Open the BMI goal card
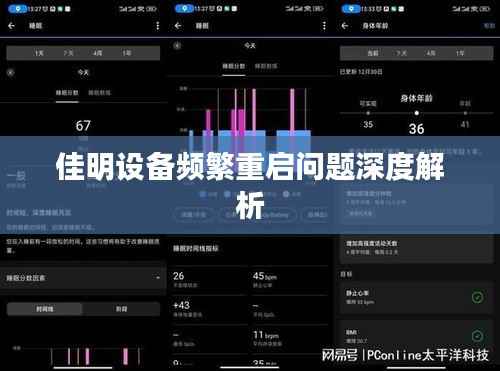The width and height of the screenshot is (500, 371). tap(416, 335)
